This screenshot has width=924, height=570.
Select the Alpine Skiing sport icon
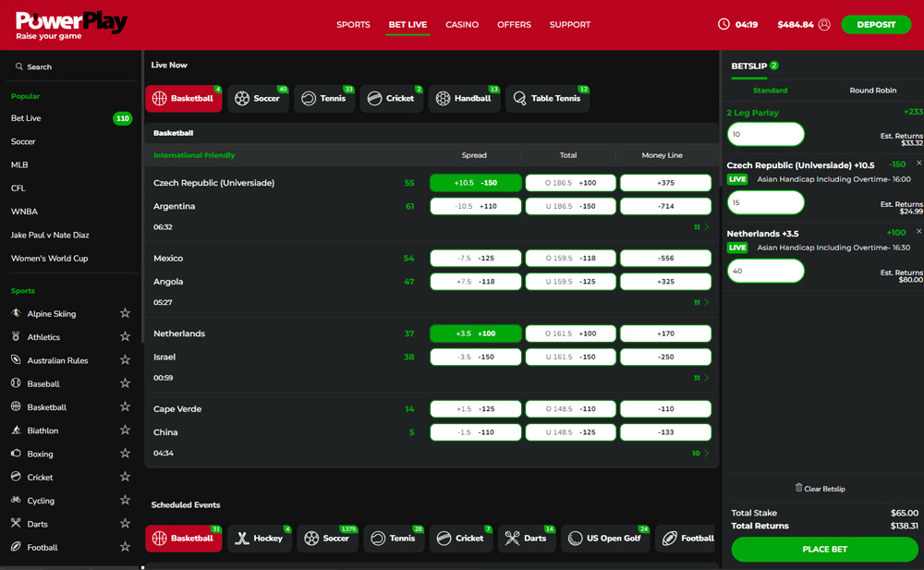click(16, 313)
